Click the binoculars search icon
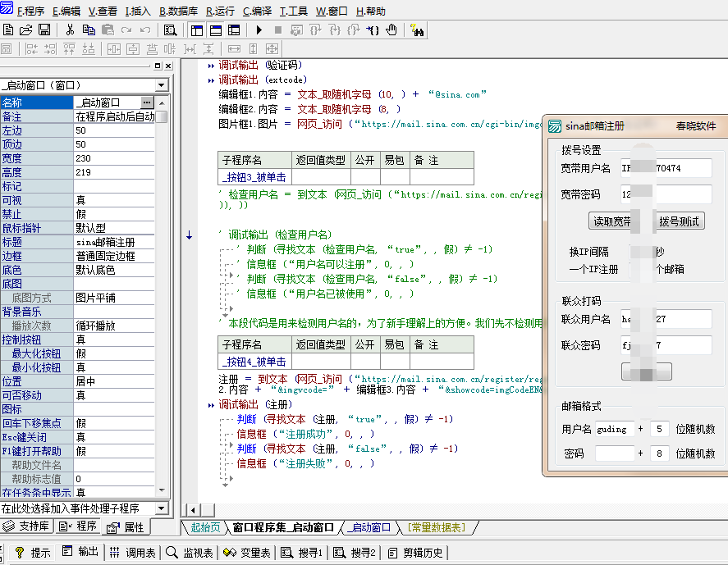 417,30
